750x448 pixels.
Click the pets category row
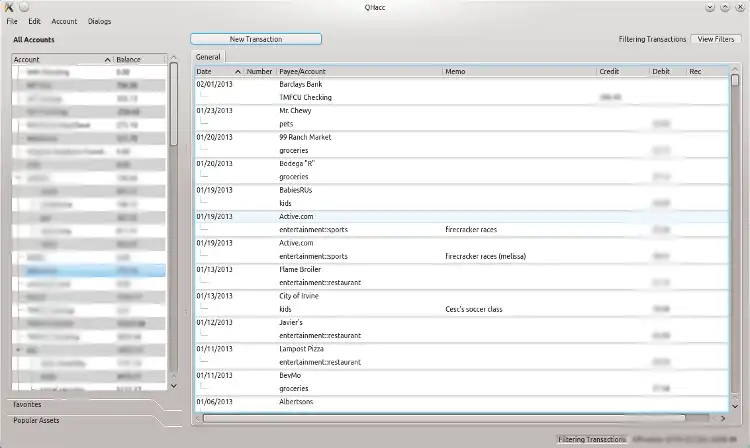pyautogui.click(x=462, y=124)
